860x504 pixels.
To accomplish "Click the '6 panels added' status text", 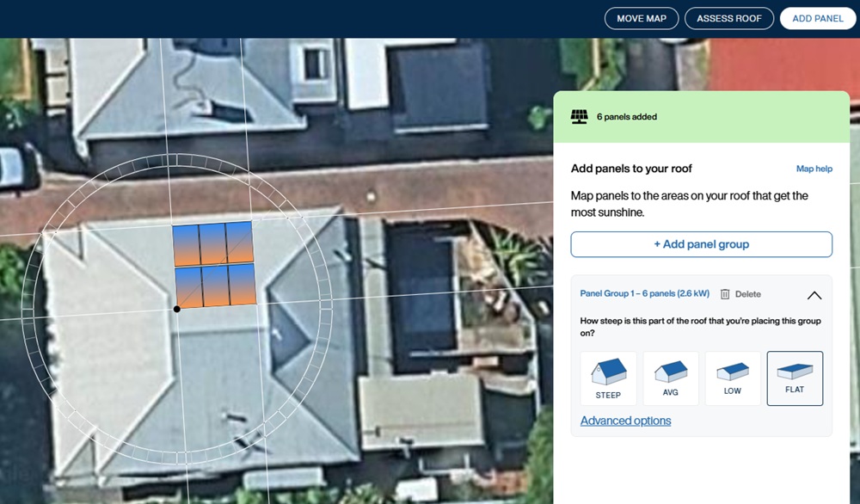I will point(627,117).
